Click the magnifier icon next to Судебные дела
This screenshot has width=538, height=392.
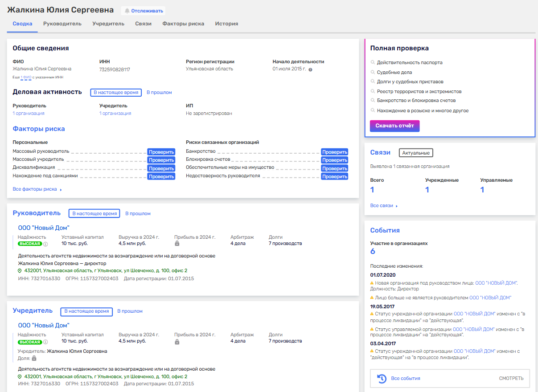point(373,72)
